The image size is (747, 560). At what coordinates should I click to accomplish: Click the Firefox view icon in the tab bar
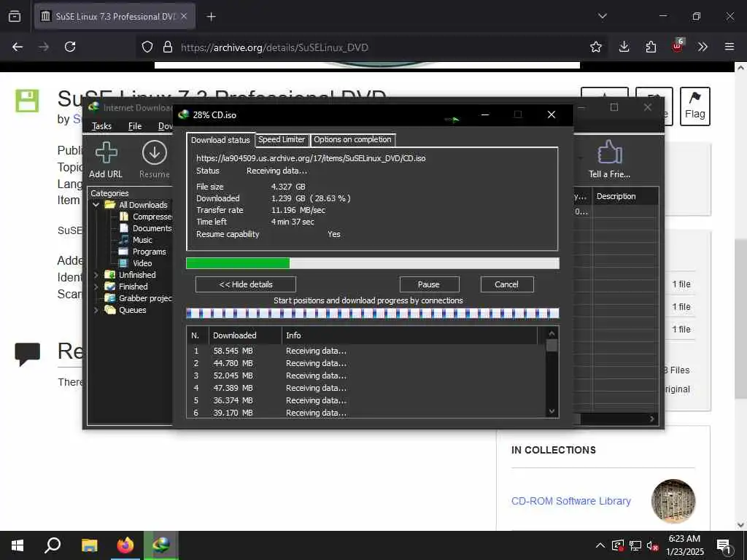tap(15, 17)
